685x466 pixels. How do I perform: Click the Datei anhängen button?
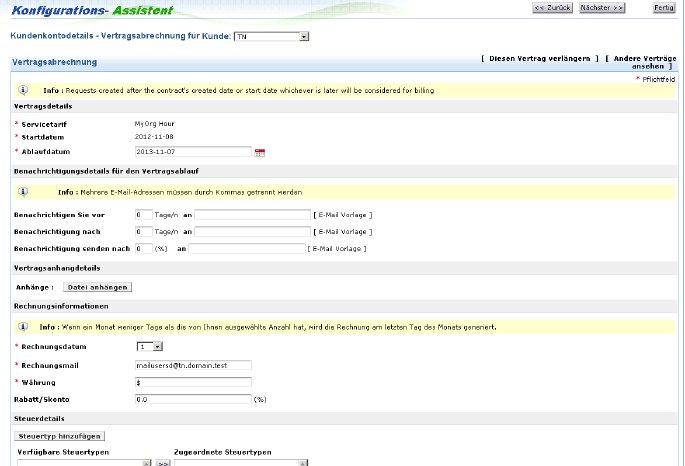coord(97,287)
